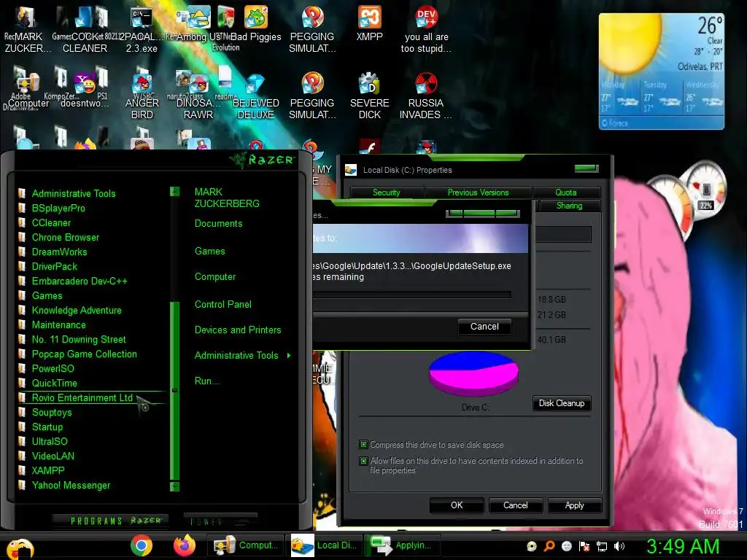747x560 pixels.
Task: Click Apply in Local Disk Properties
Action: point(575,505)
